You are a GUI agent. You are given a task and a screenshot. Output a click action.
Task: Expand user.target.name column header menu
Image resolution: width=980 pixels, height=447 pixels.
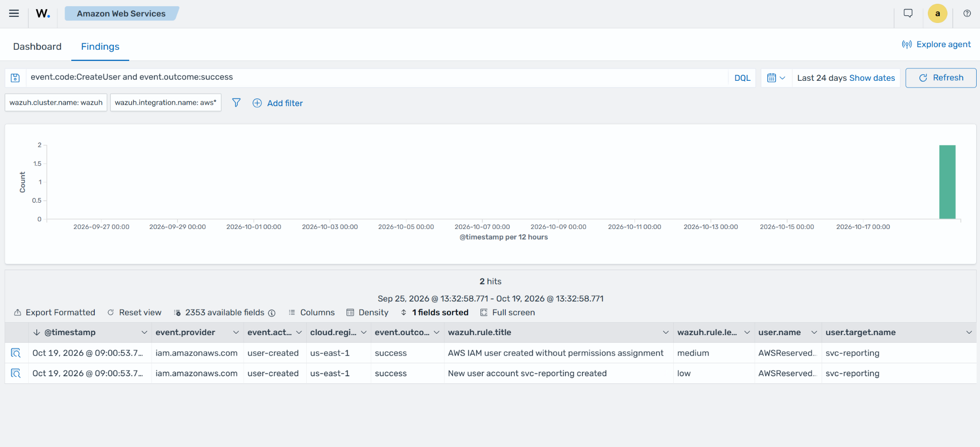coord(969,332)
